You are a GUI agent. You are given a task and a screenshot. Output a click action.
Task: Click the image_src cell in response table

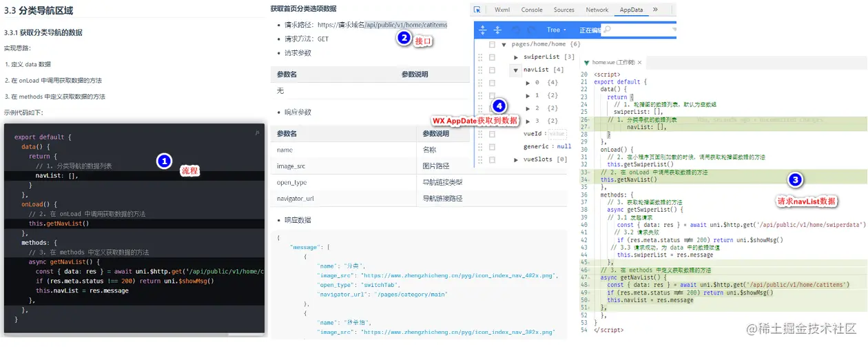point(343,166)
